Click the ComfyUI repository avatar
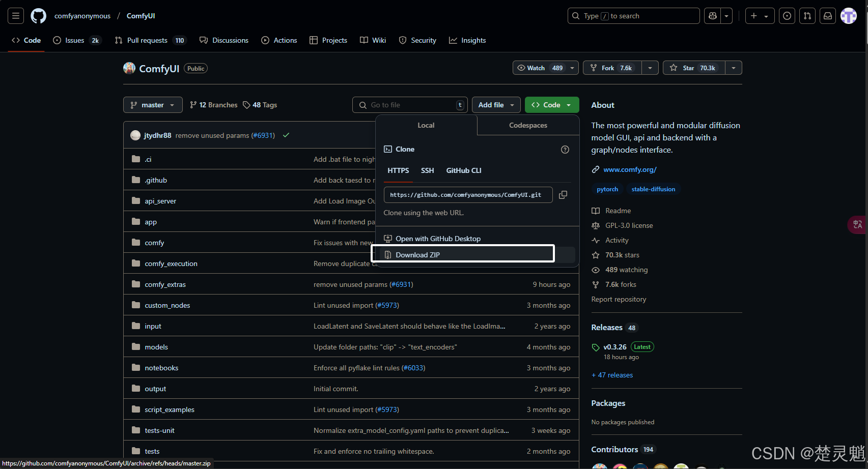 (129, 68)
